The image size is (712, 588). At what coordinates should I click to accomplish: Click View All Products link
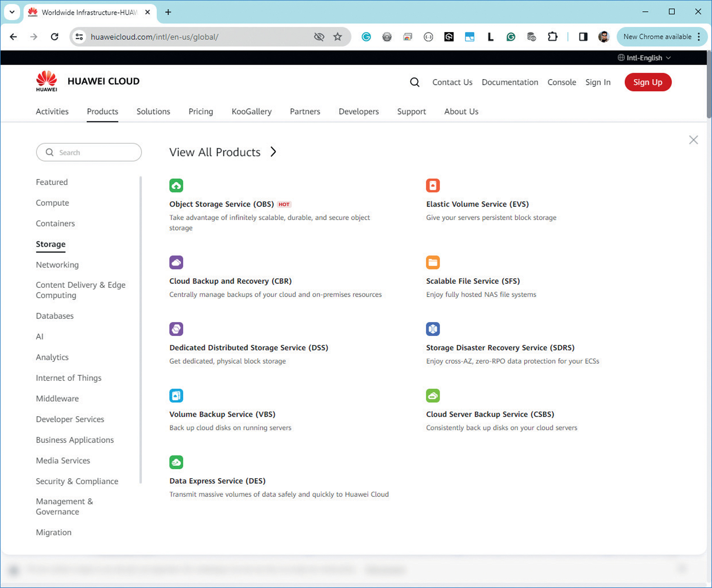tap(215, 152)
